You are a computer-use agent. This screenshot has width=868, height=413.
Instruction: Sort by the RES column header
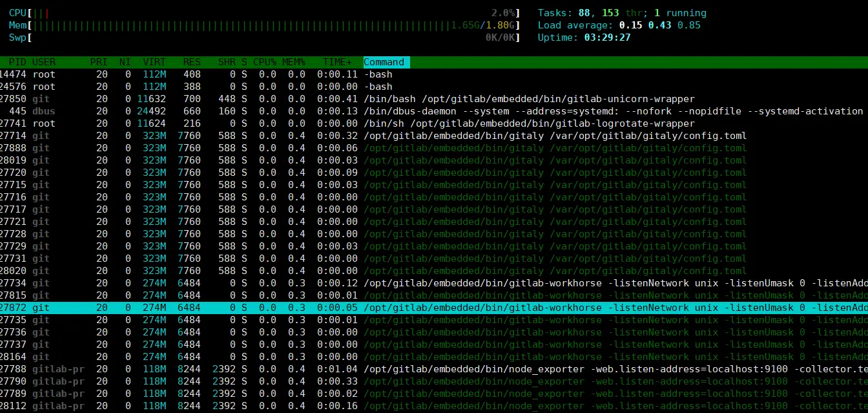[192, 62]
